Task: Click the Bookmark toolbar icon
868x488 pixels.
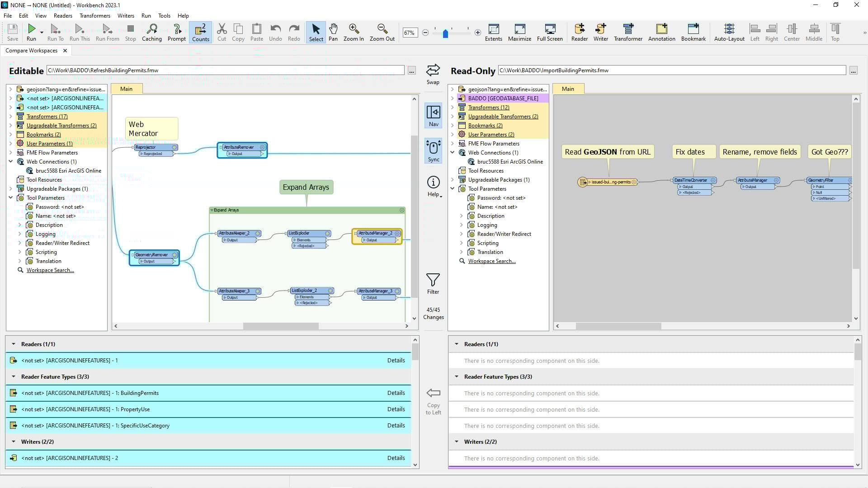Action: (693, 29)
